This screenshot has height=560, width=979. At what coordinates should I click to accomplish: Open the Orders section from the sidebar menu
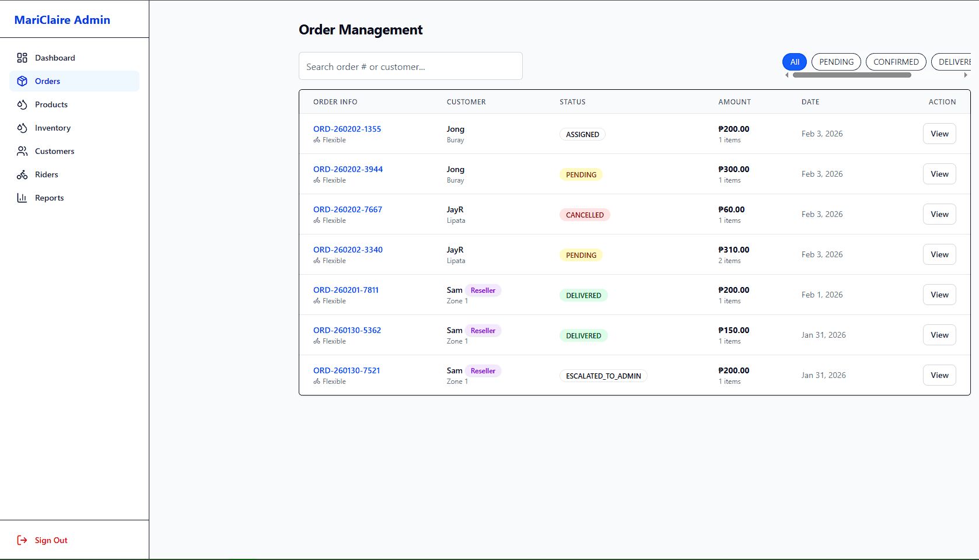point(47,81)
